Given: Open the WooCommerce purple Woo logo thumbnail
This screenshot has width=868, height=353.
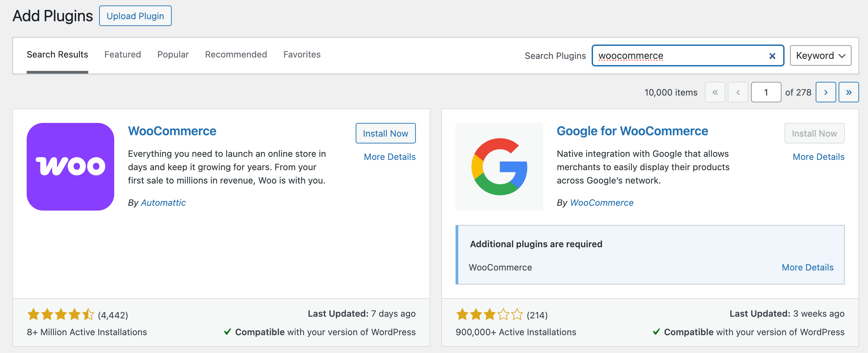Looking at the screenshot, I should click(x=70, y=167).
